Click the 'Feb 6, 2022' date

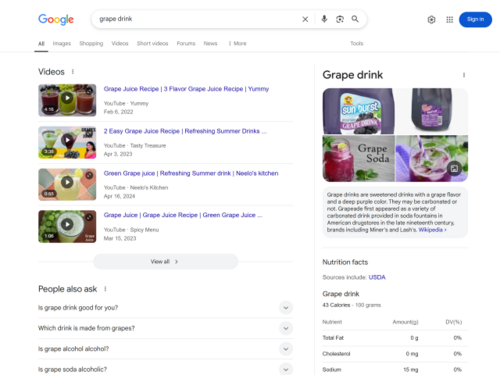click(118, 112)
